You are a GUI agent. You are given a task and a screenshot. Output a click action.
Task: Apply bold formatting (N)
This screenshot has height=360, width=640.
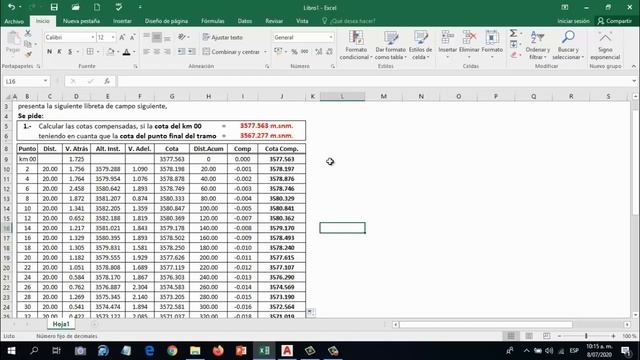click(x=49, y=52)
